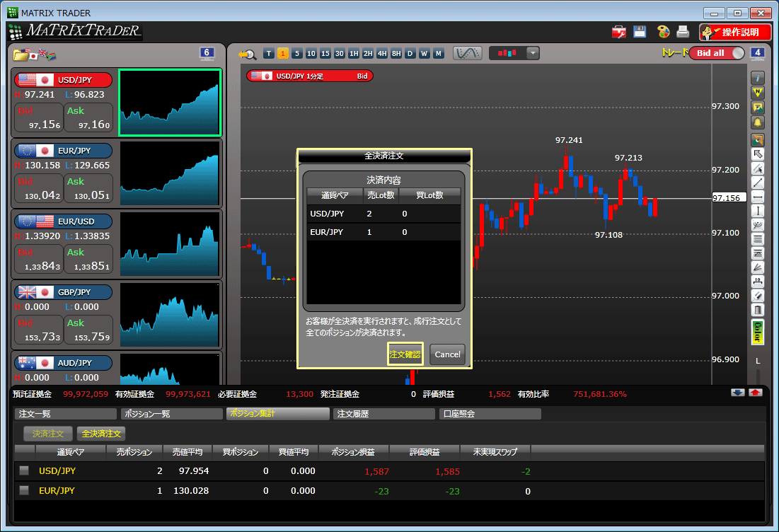The height and width of the screenshot is (532, 779).
Task: Switch to the 口座照会 tab
Action: [x=490, y=414]
